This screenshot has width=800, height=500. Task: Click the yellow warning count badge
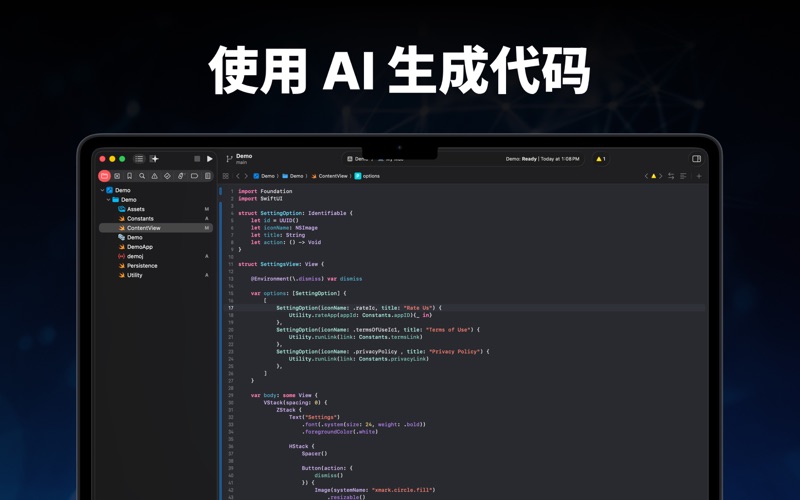pos(601,159)
